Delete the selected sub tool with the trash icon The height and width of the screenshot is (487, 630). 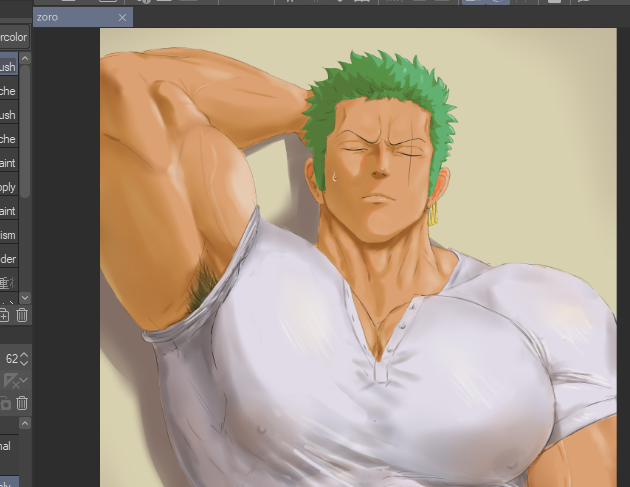pos(22,315)
